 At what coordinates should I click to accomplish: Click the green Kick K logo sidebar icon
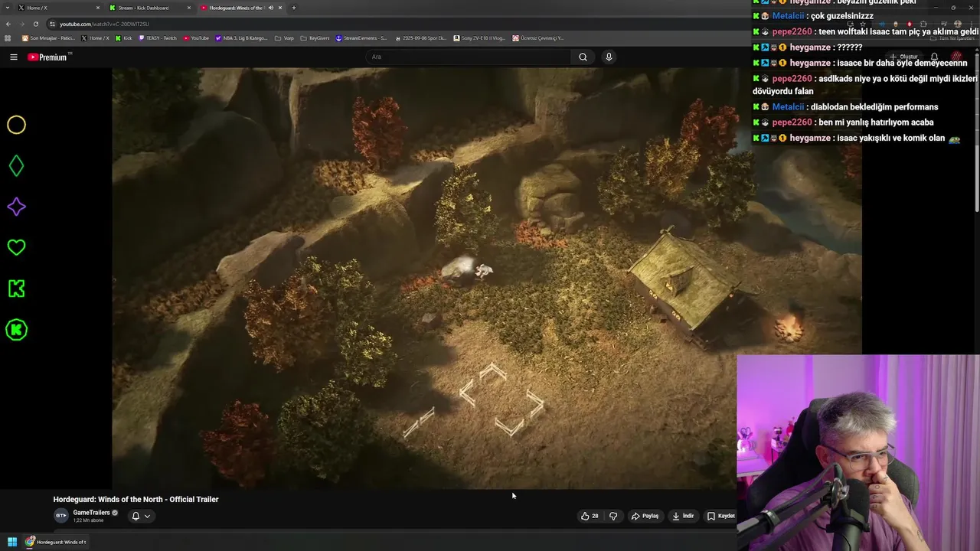(16, 289)
